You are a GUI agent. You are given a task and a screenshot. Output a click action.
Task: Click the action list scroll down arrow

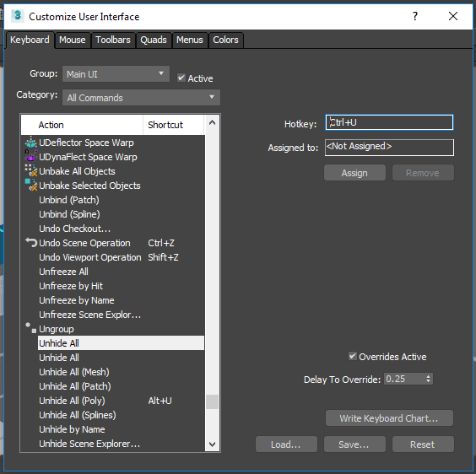pos(212,444)
